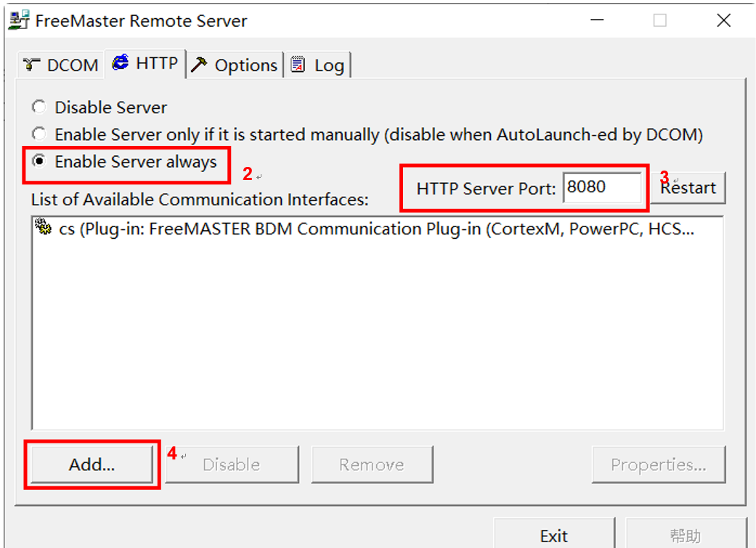Click the 帮助 help button

click(685, 536)
